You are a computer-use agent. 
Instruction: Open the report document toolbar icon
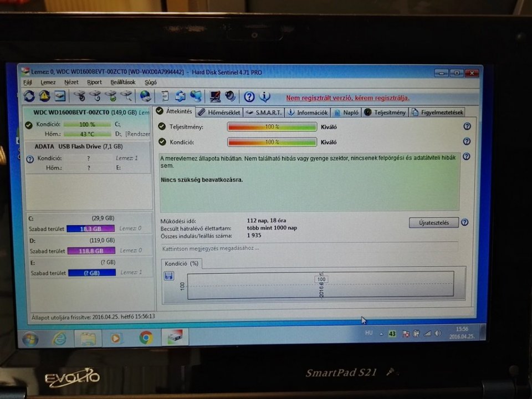point(165,96)
